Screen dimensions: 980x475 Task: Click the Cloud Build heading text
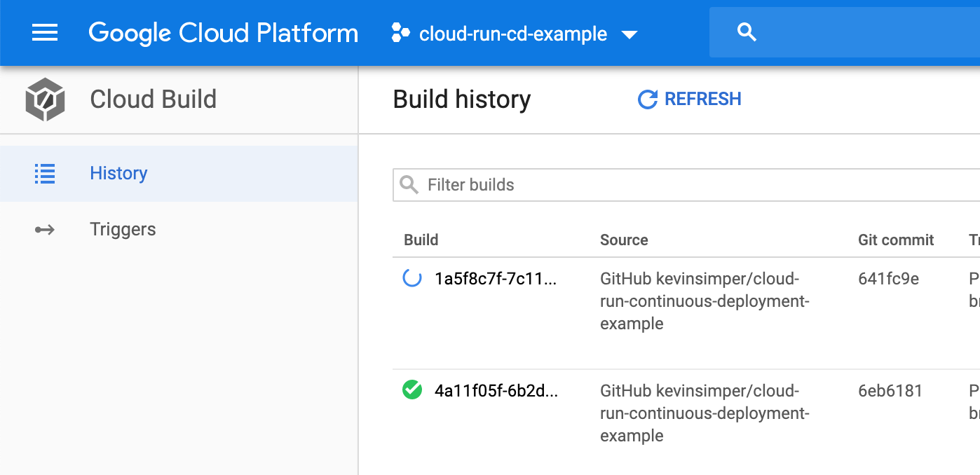[153, 99]
